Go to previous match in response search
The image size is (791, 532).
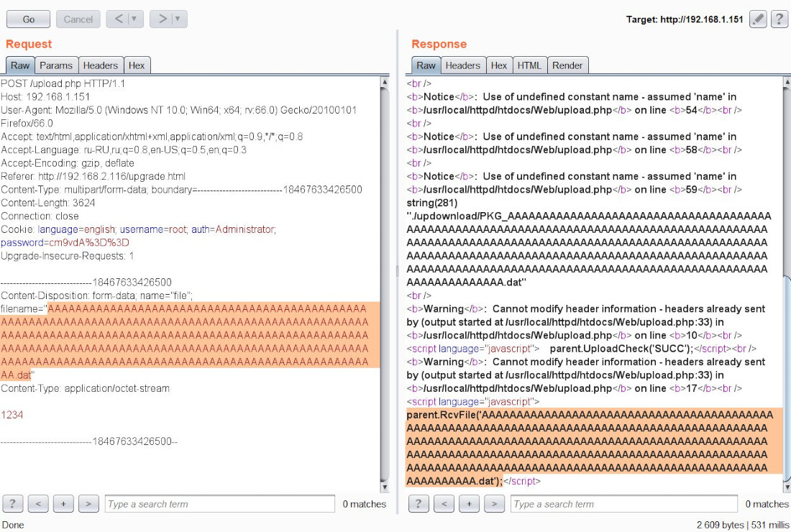pyautogui.click(x=444, y=503)
